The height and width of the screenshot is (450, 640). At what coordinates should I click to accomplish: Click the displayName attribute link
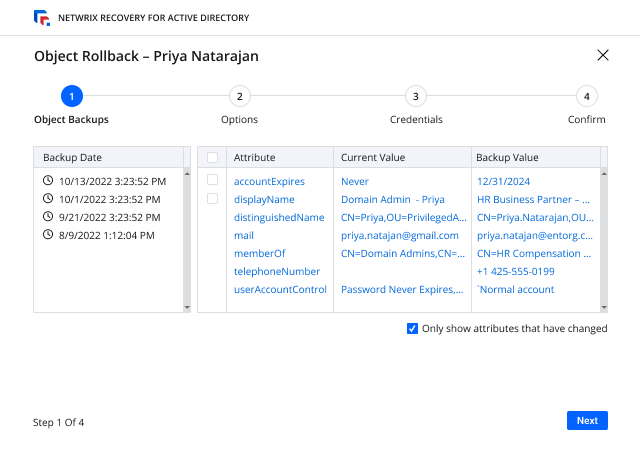tap(264, 199)
